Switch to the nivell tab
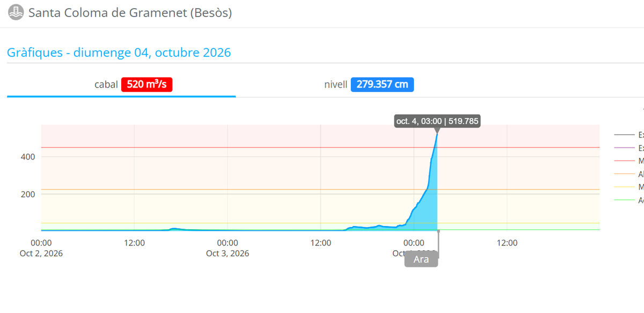This screenshot has height=313, width=644. point(369,85)
